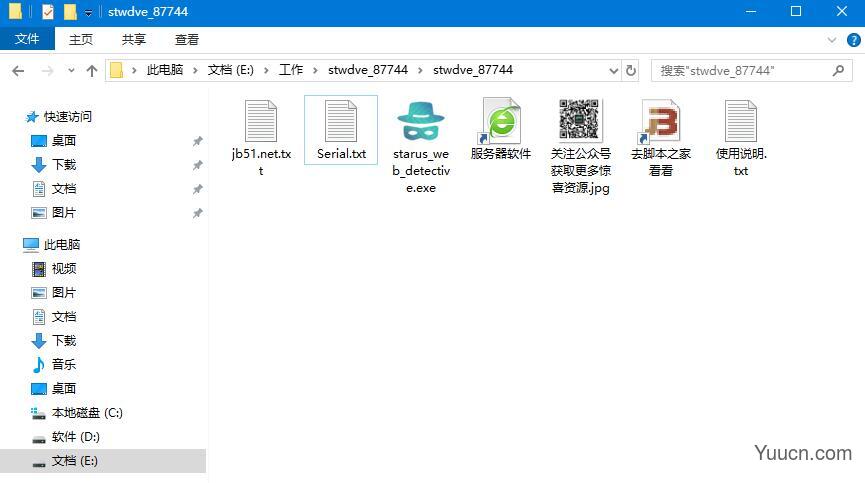The width and height of the screenshot is (865, 483).
Task: Focus the search stwdve_87744 box
Action: pos(751,71)
